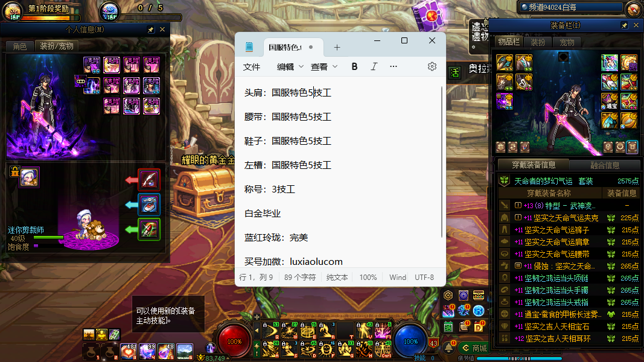
Task: Expand the 查看 menu in Notepad
Action: [324, 66]
